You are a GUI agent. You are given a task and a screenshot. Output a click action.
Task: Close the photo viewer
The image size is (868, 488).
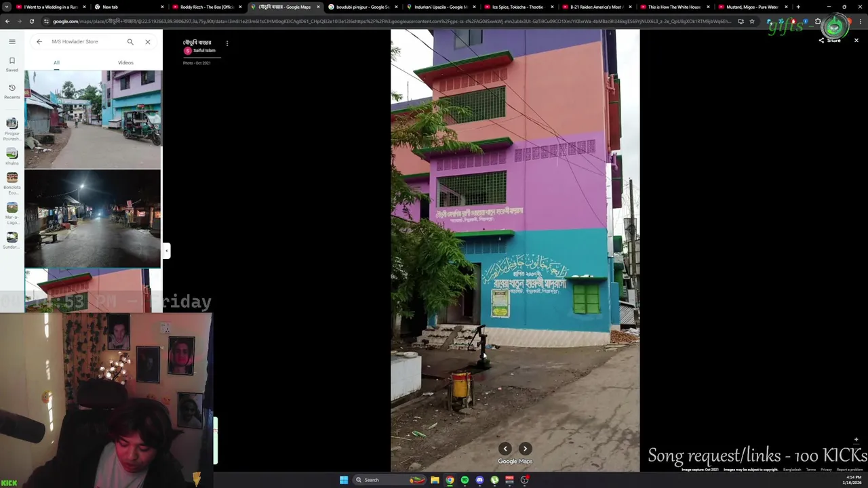[x=856, y=41]
